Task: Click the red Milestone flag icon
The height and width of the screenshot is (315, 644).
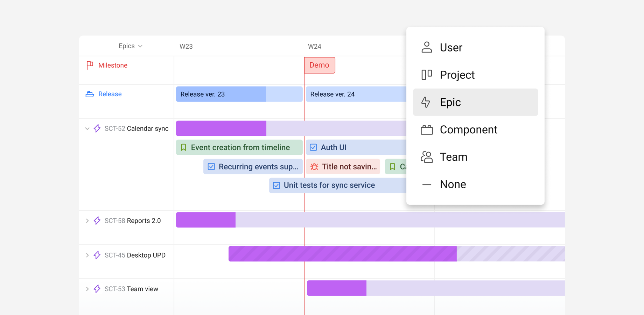Action: [x=90, y=65]
